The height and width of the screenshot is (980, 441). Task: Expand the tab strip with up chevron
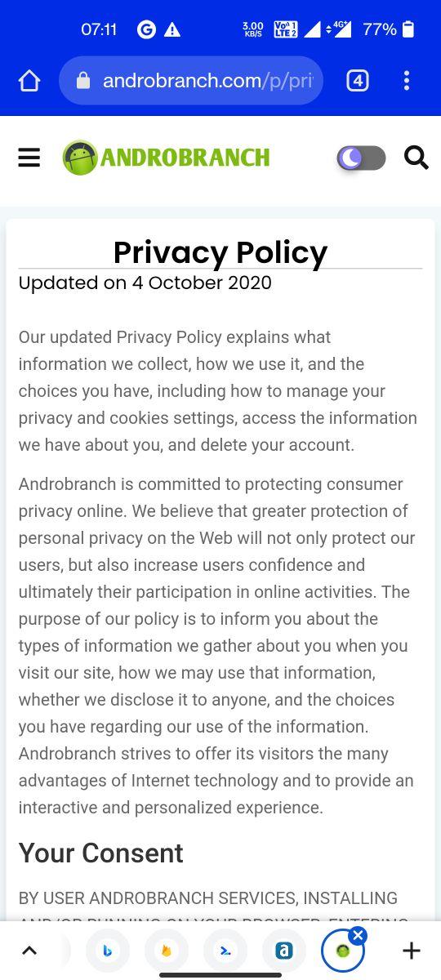coord(29,951)
